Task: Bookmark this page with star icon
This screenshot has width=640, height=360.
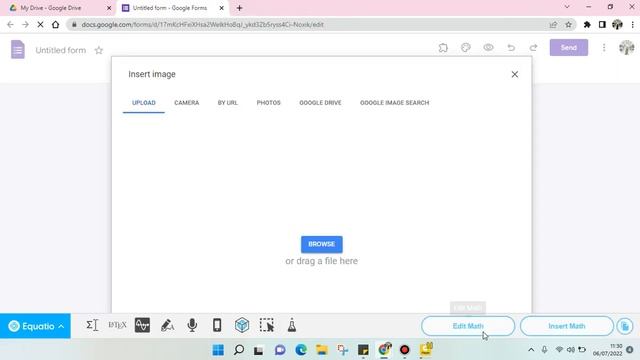Action: 568,24
